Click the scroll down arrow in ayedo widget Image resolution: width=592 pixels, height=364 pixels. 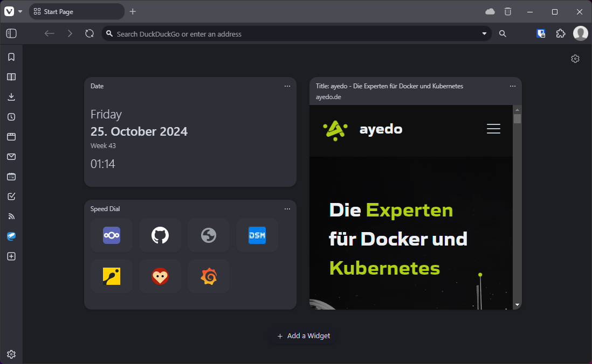click(518, 305)
